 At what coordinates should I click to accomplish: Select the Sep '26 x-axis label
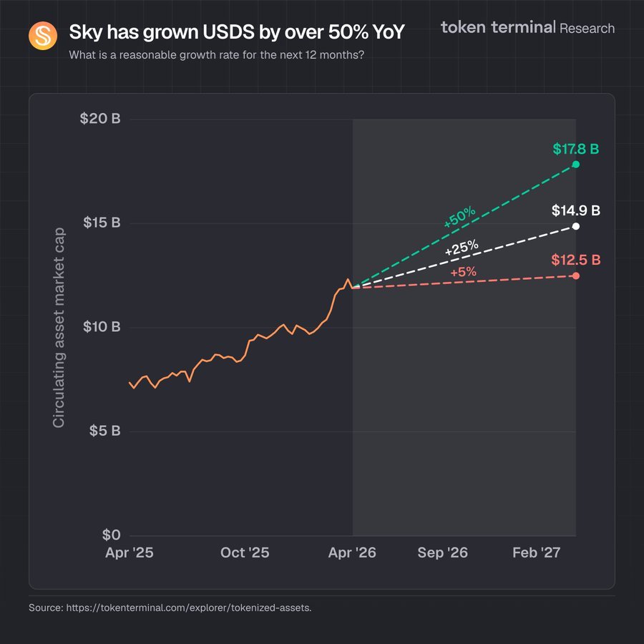pos(443,553)
